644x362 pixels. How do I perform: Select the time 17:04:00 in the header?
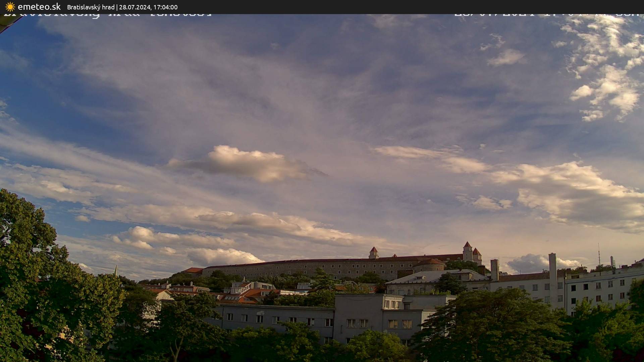click(x=166, y=7)
